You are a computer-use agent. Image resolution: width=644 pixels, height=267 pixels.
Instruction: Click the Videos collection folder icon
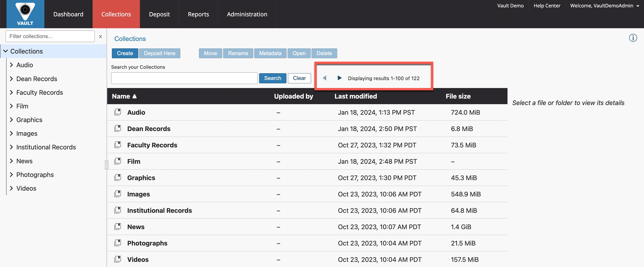coord(117,259)
